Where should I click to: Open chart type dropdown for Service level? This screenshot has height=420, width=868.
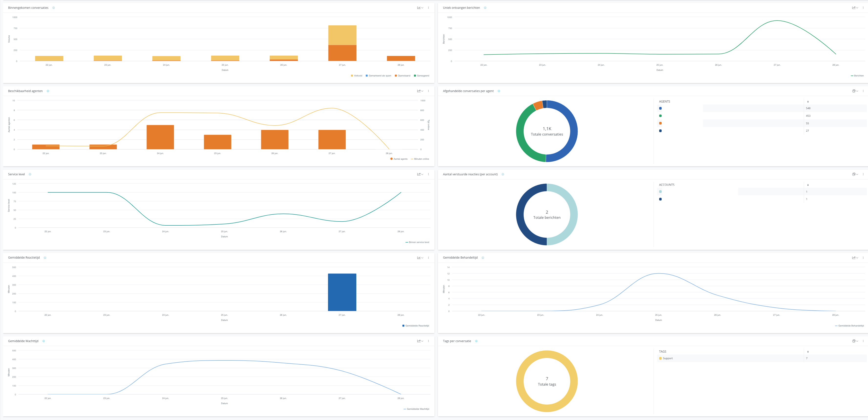[x=420, y=174]
